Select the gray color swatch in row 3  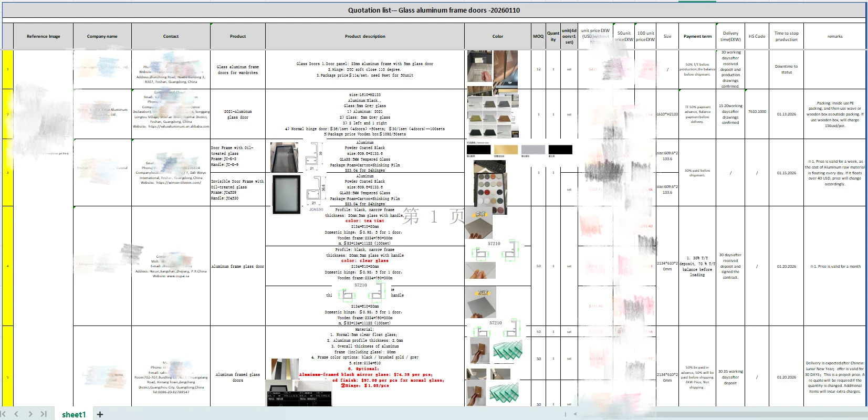tap(533, 150)
